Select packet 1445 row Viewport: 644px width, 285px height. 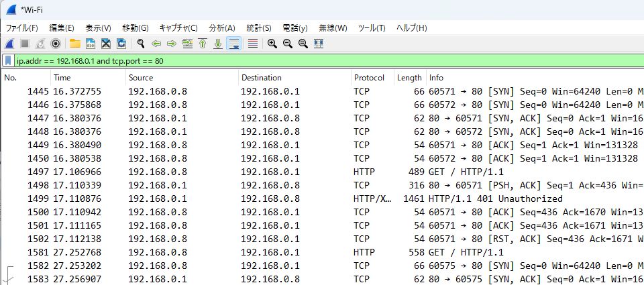(323, 91)
